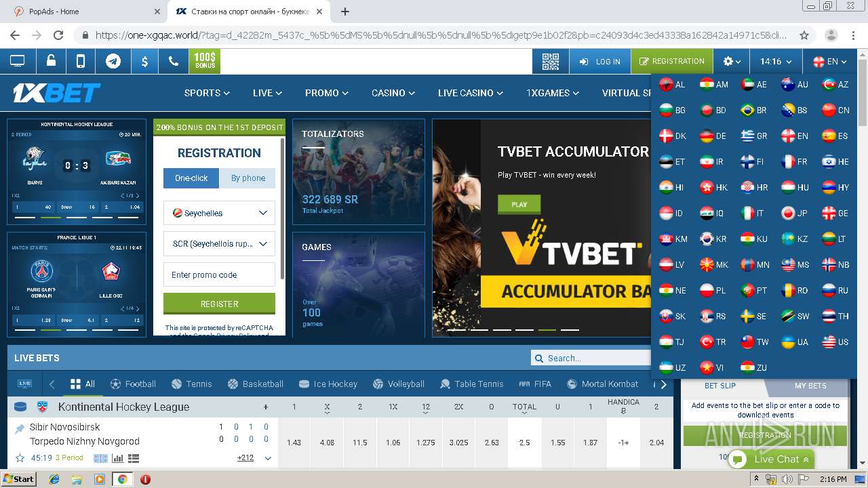This screenshot has width=868, height=488.
Task: Select the Turkish TR language flag
Action: click(713, 342)
